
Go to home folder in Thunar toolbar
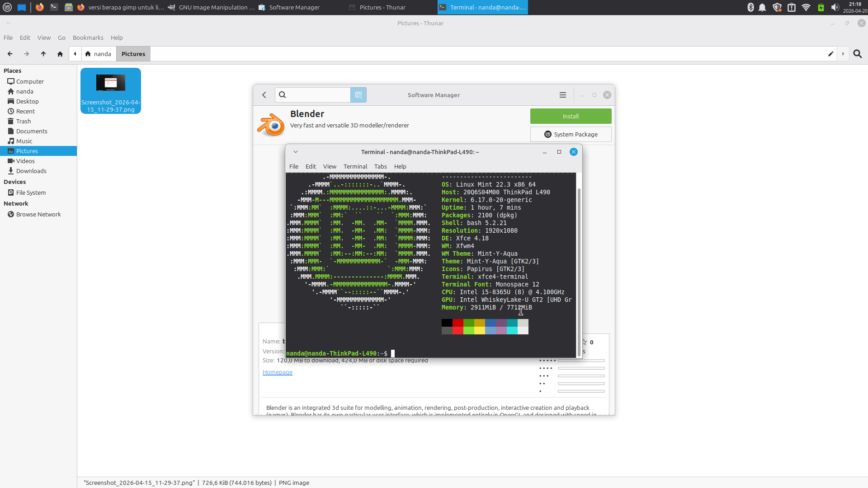[x=60, y=54]
